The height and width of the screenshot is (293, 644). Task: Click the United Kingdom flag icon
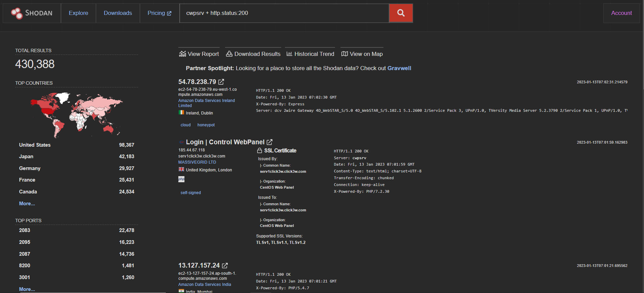click(181, 170)
